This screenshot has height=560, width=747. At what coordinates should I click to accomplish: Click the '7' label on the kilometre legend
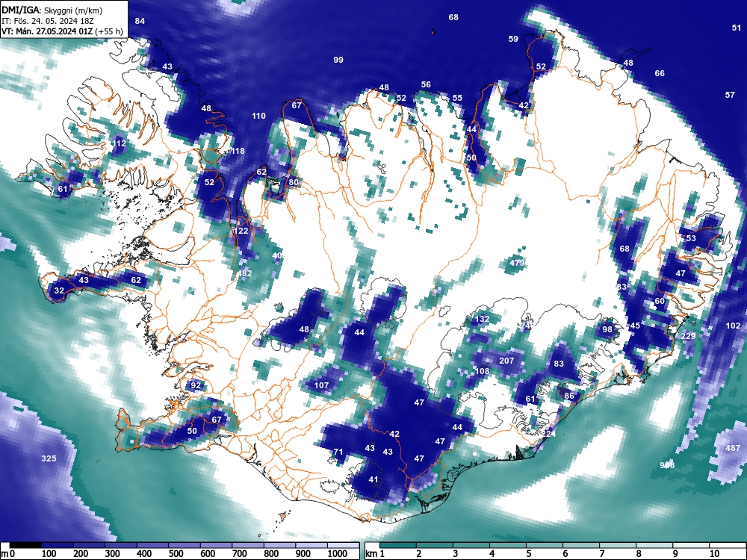click(x=602, y=553)
